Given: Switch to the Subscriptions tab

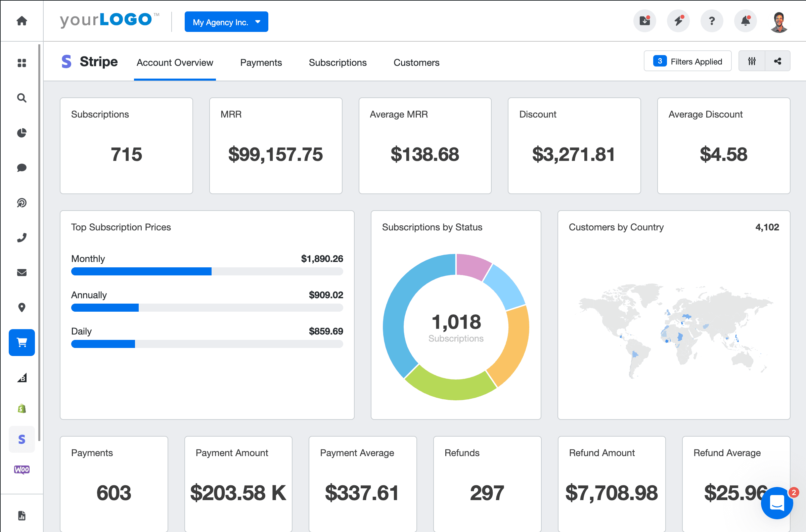Looking at the screenshot, I should tap(338, 63).
